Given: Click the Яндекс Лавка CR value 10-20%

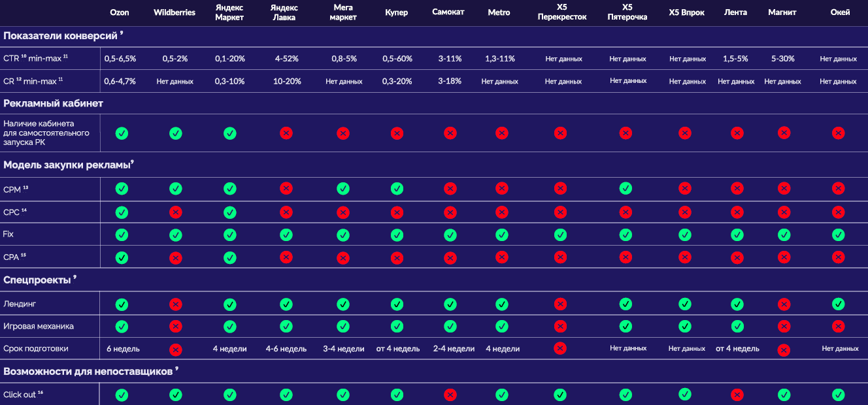Looking at the screenshot, I should [x=287, y=81].
